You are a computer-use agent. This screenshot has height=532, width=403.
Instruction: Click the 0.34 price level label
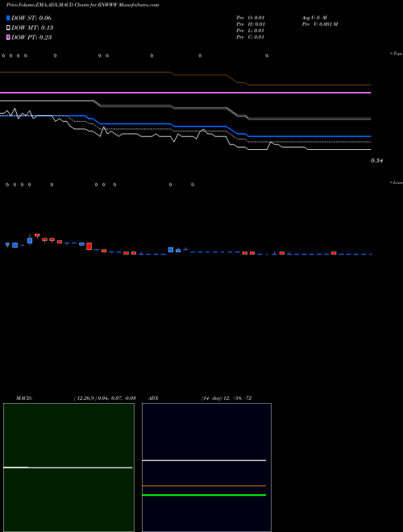click(x=376, y=161)
